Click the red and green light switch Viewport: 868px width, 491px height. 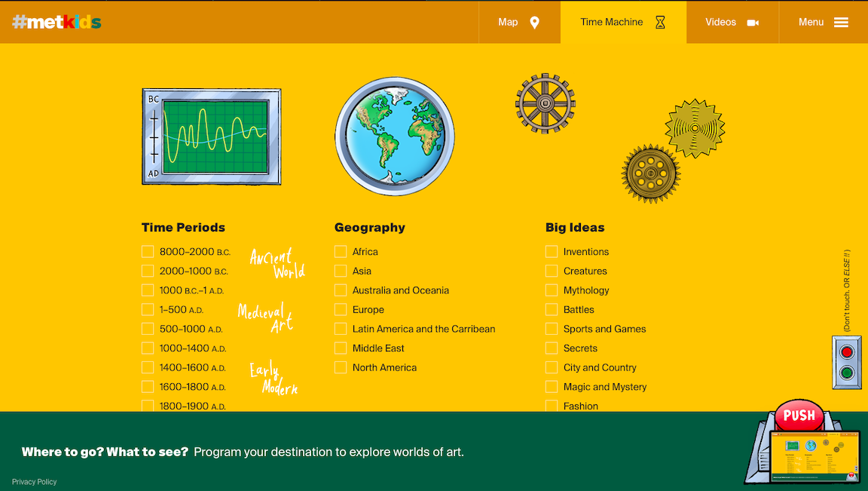tap(847, 363)
